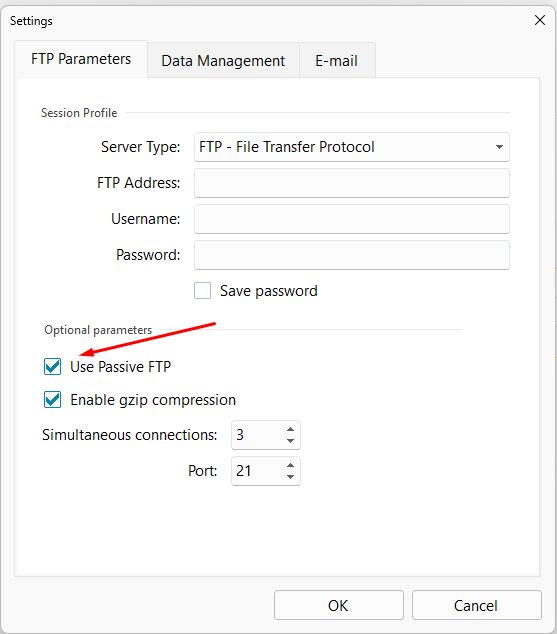Open the FTP - File Transfer Protocol combo box
Viewport: 557px width, 634px height.
click(352, 147)
